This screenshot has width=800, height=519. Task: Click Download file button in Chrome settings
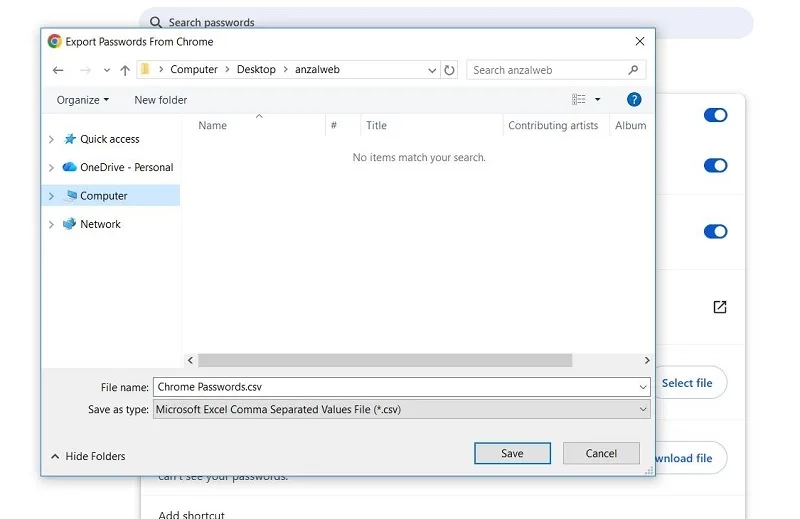(x=690, y=458)
